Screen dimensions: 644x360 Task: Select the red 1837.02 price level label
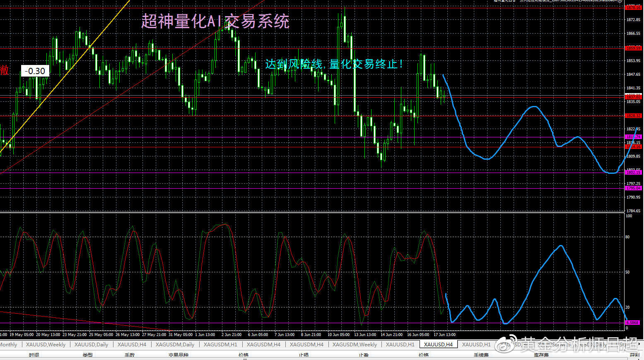[633, 97]
